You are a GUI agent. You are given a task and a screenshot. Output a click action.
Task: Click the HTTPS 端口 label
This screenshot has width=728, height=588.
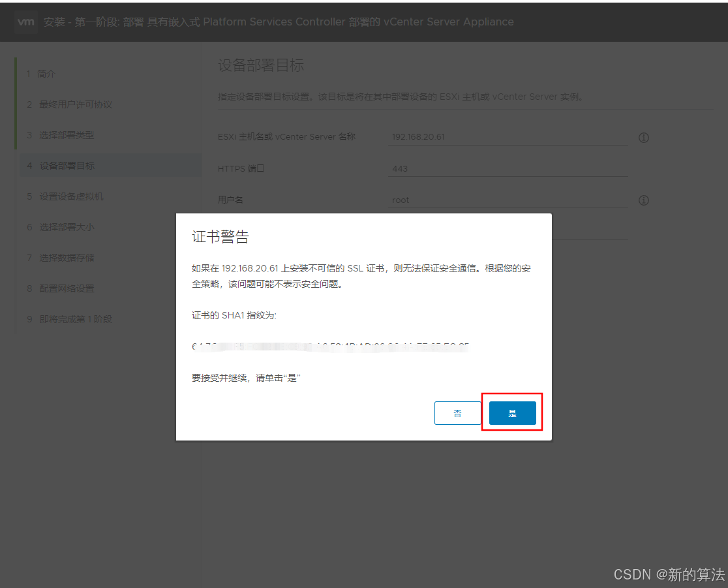241,168
